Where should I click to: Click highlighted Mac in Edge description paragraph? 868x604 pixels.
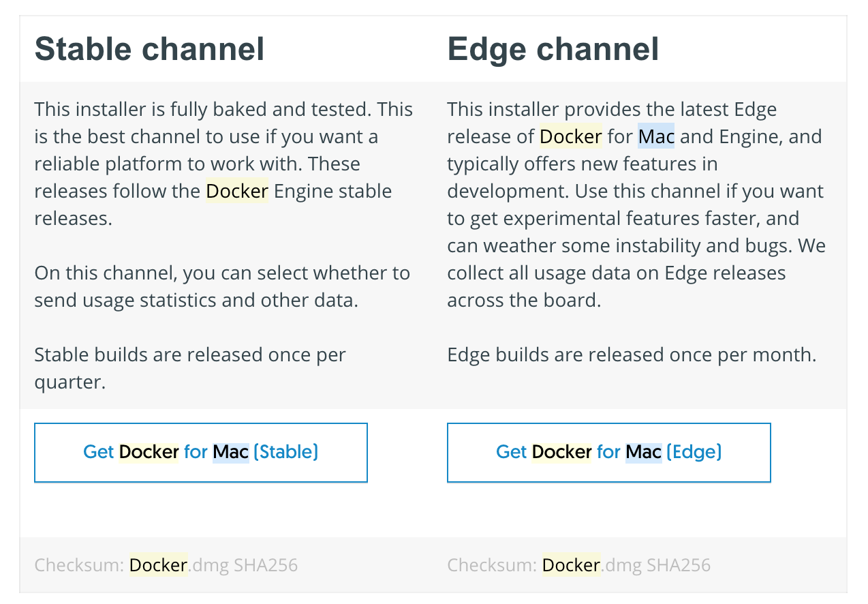pyautogui.click(x=656, y=136)
